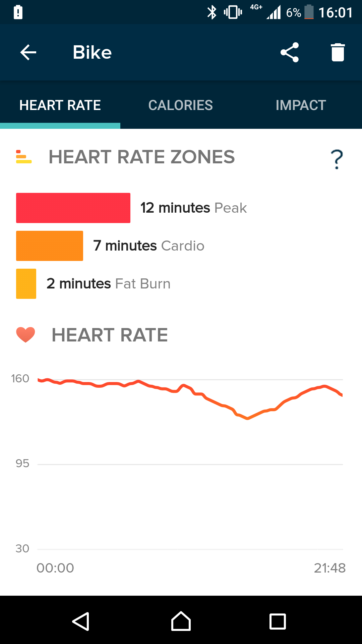
Task: Tap the '12 minutes Peak' label
Action: (x=193, y=208)
